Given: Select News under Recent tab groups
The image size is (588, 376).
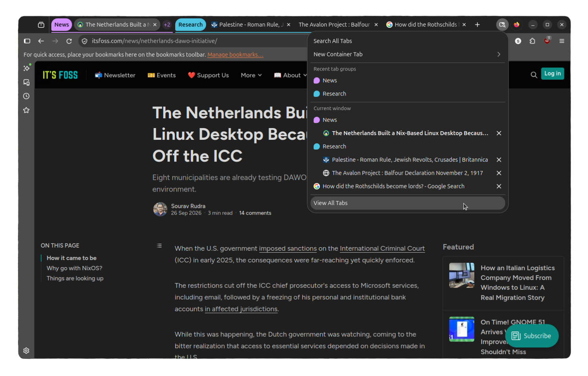Looking at the screenshot, I should point(408,81).
